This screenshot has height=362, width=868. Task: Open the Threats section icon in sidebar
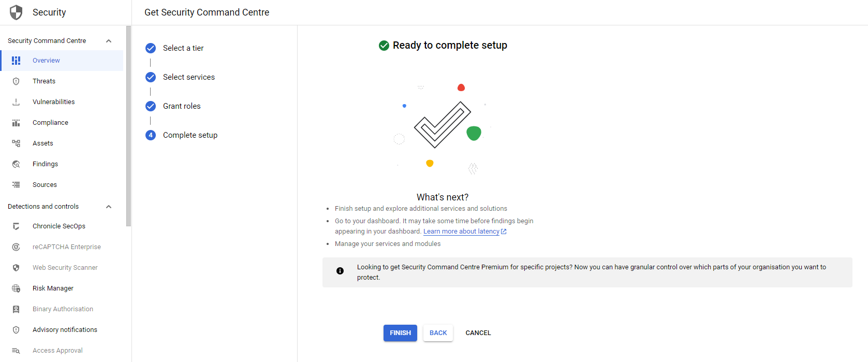16,81
